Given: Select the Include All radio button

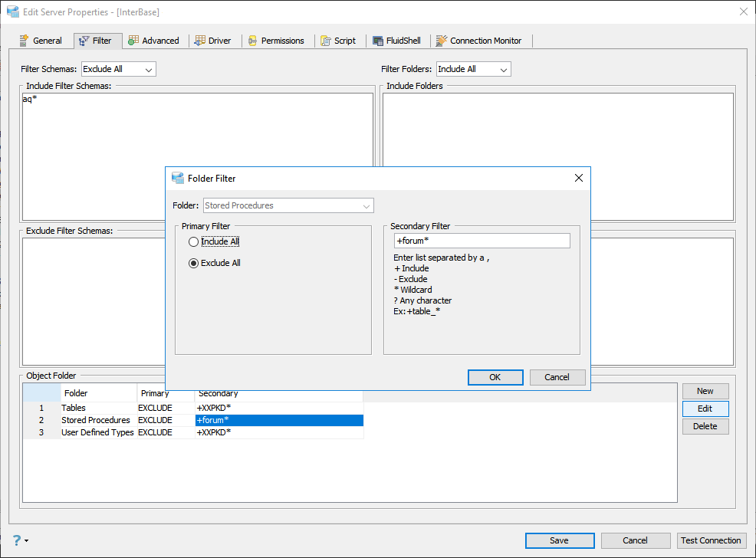Looking at the screenshot, I should pyautogui.click(x=193, y=242).
